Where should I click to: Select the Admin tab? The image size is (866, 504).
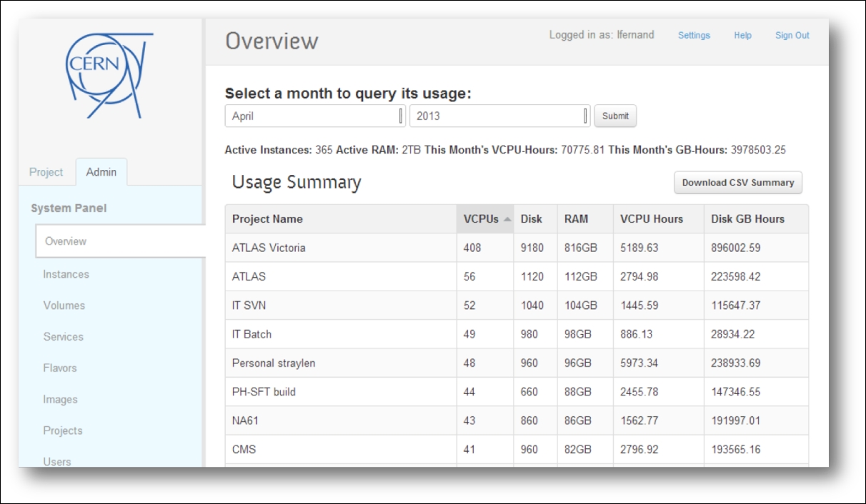101,172
